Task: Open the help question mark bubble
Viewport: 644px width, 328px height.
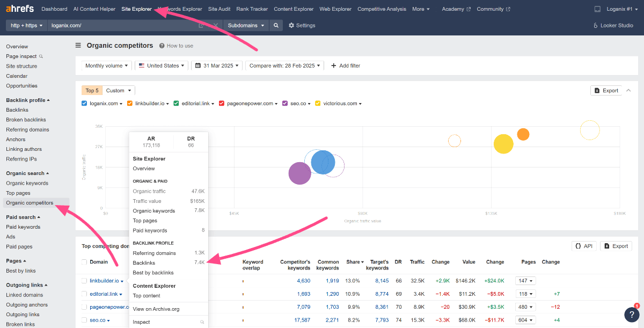Action: tap(632, 315)
